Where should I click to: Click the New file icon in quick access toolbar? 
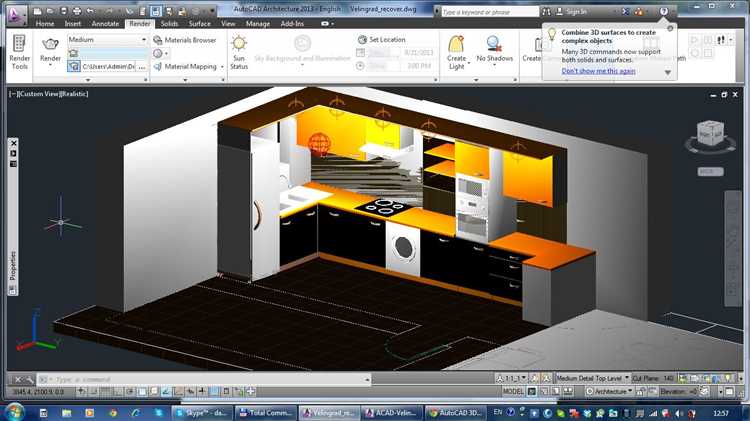38,11
